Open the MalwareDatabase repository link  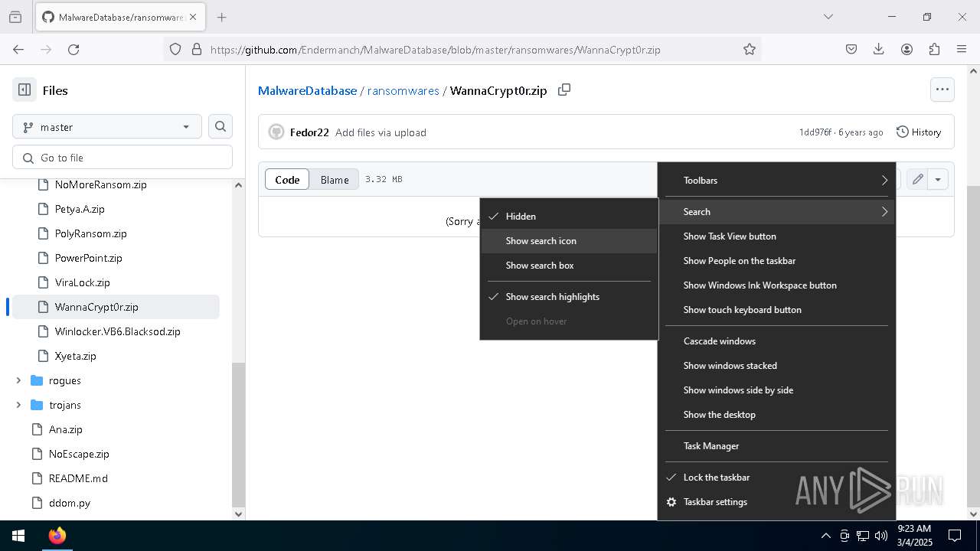307,90
